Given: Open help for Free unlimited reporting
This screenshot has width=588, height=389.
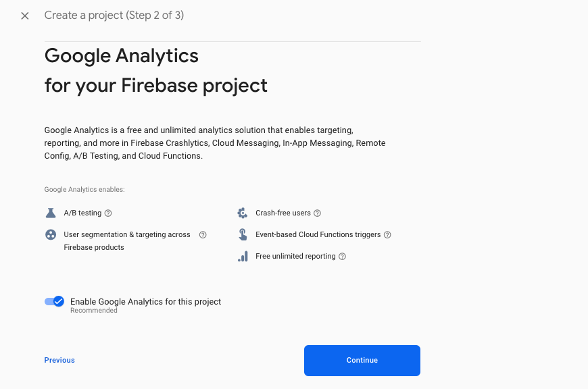Looking at the screenshot, I should click(343, 257).
